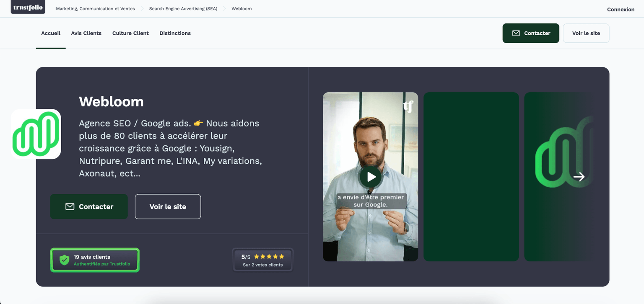Open Search Engine Advertising (SEA) breadcrumb
Screen dimensions: 644x304
pyautogui.click(x=183, y=8)
